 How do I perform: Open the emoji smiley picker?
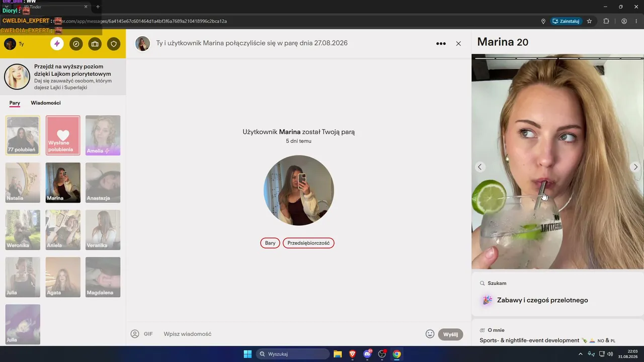430,334
